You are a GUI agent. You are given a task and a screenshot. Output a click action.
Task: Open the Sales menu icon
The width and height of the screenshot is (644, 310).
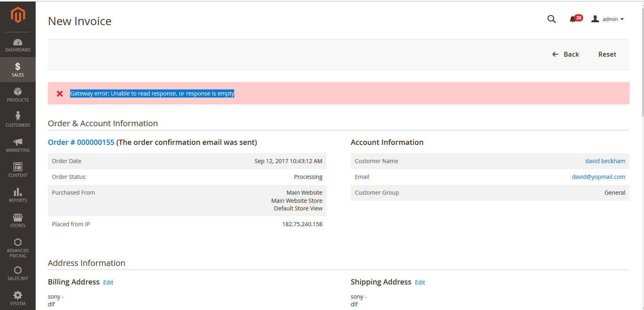coord(18,67)
